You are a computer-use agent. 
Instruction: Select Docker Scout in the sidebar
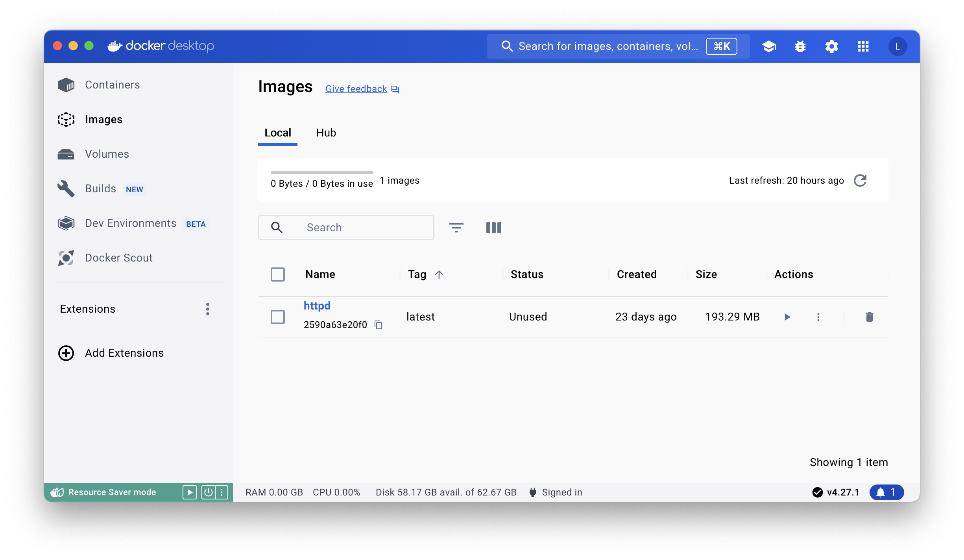119,258
